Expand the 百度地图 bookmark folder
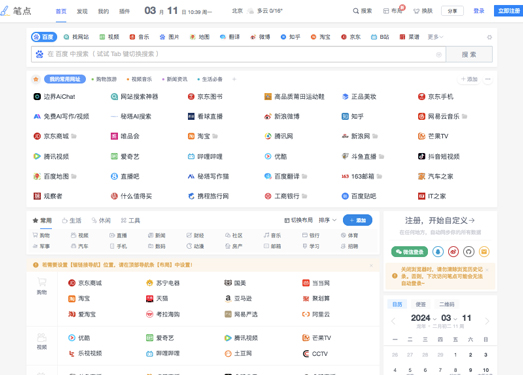 [74, 176]
